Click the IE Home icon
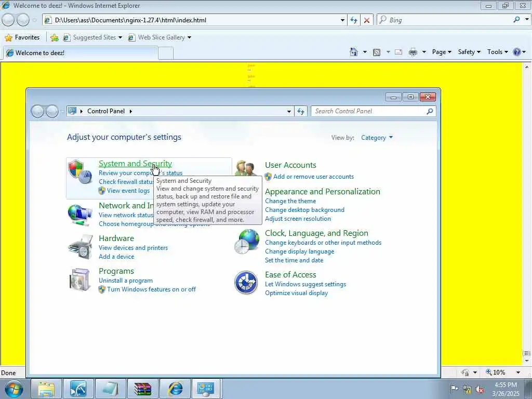 (353, 52)
